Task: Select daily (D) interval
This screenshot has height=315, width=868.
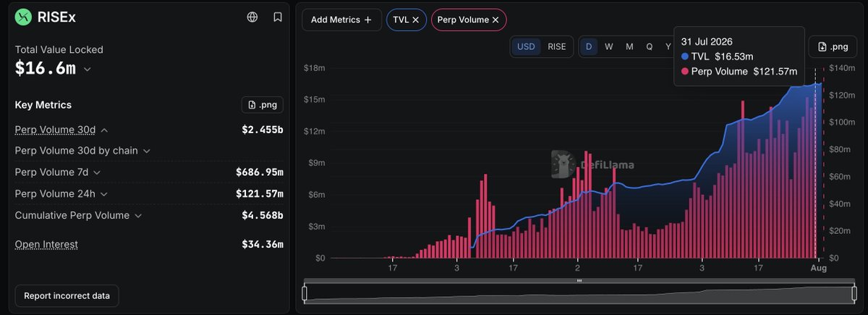Action: pyautogui.click(x=589, y=46)
